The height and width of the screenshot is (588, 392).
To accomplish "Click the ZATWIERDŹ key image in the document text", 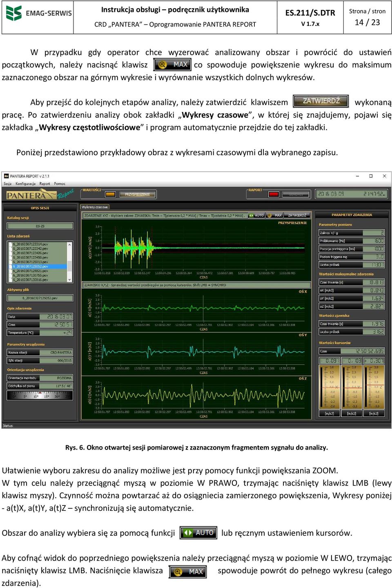I will pyautogui.click(x=321, y=101).
